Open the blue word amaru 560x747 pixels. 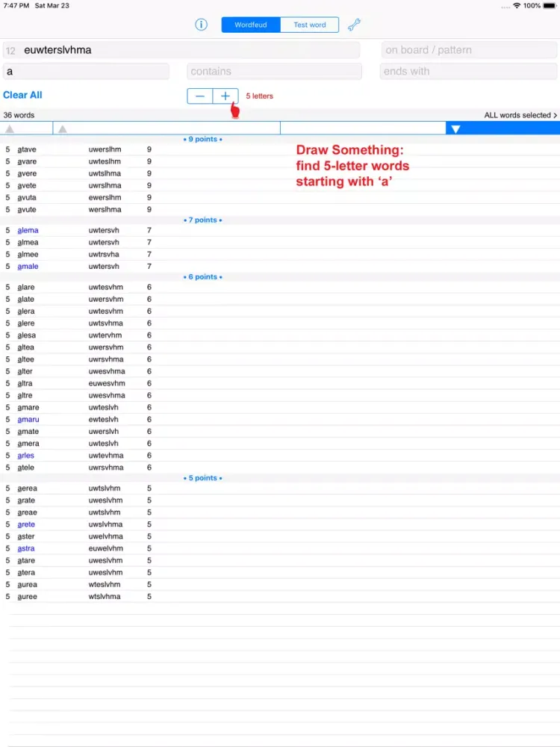(28, 419)
